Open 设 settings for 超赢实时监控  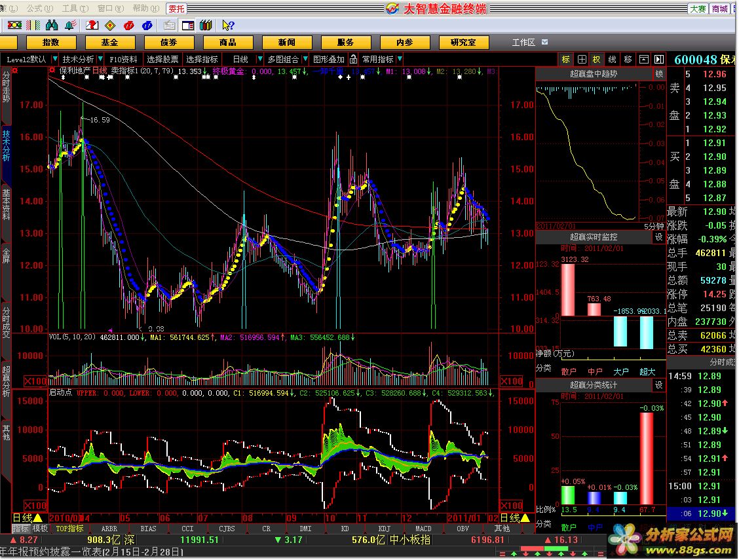[659, 237]
